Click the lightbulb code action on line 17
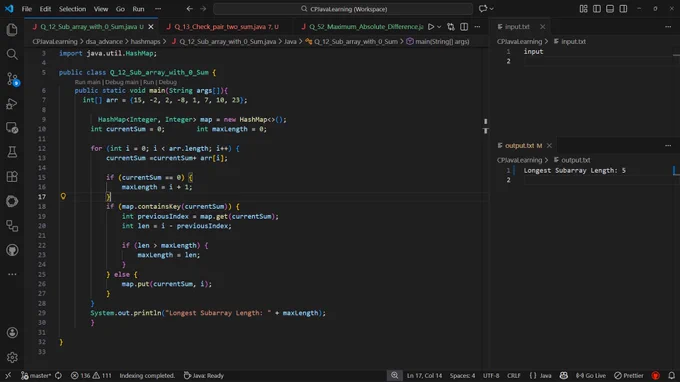 [x=63, y=196]
